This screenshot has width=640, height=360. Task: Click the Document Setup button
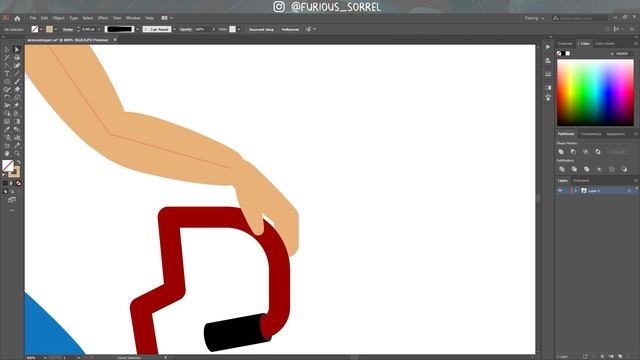tap(261, 29)
